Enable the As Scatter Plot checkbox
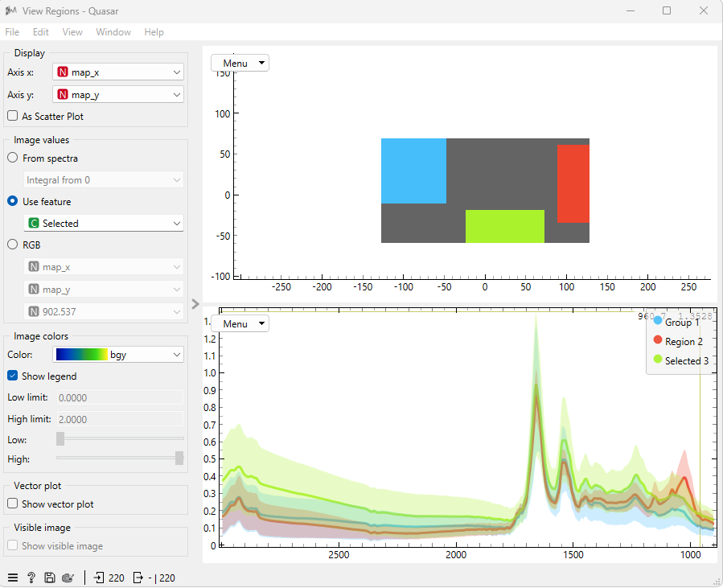This screenshot has height=588, width=723. coord(13,116)
